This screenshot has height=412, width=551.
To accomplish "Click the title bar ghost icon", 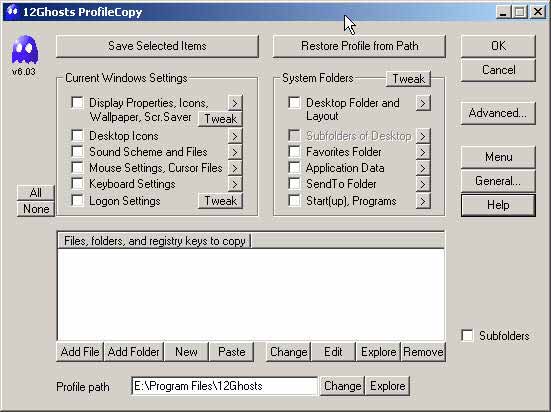I will pos(12,11).
